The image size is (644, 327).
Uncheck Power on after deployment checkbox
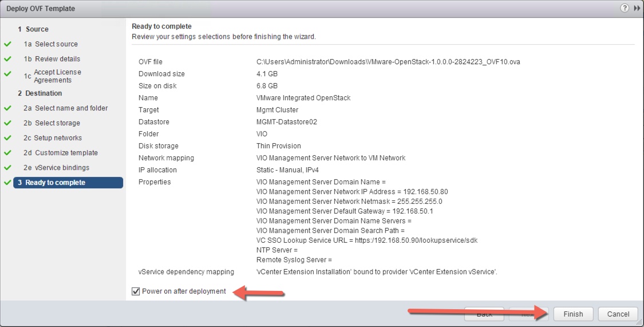point(136,291)
